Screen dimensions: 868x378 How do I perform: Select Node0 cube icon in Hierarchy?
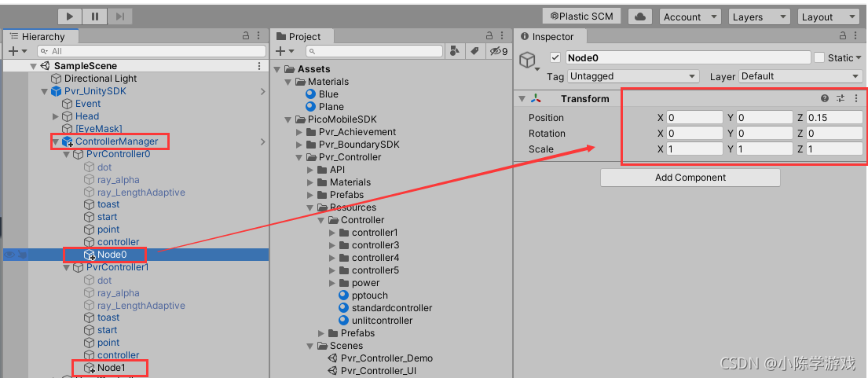tap(90, 255)
